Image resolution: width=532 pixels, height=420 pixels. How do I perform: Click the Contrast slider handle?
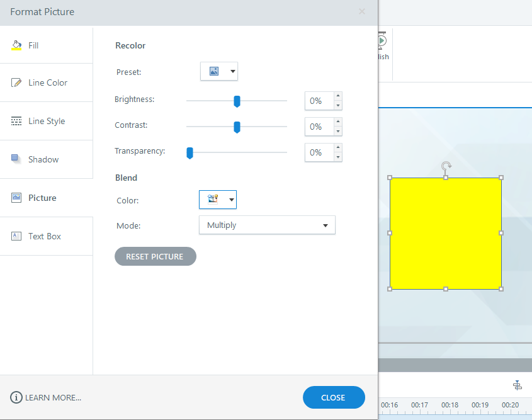click(237, 127)
